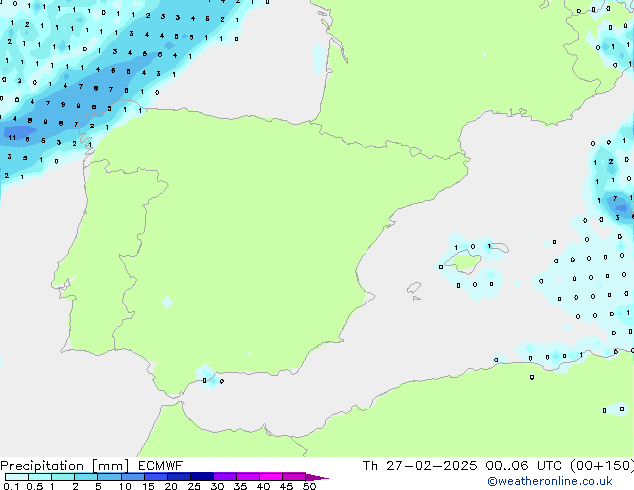
Task: Click the legend label '0.1'
Action: (11, 486)
